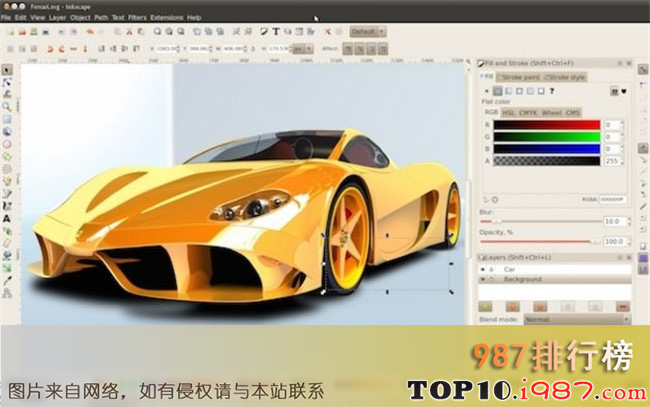This screenshot has width=650, height=407.
Task: Flip selection horizontally icon
Action: (73, 49)
